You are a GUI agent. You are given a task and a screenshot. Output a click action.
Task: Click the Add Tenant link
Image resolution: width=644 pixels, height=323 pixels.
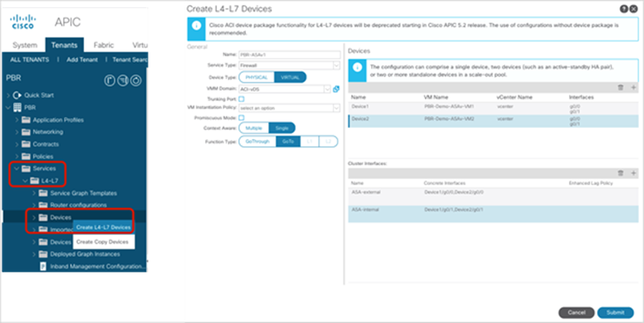tap(82, 59)
